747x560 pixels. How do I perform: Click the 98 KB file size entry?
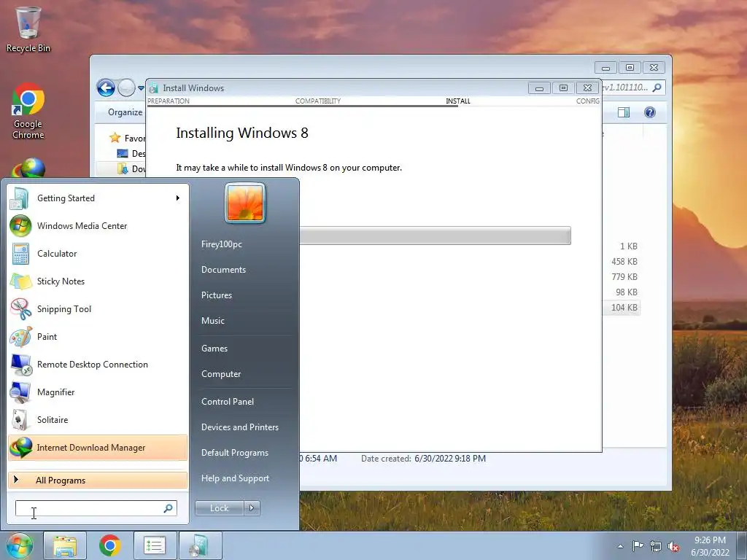click(627, 292)
